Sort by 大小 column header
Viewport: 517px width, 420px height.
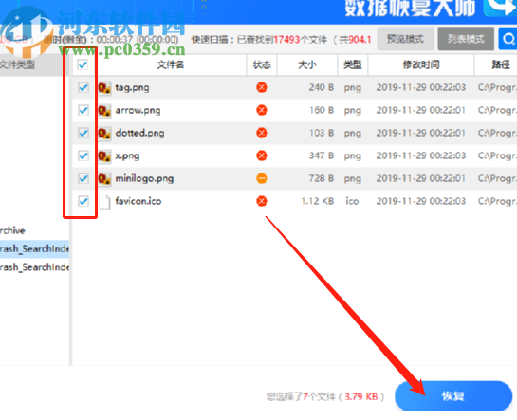tap(307, 64)
